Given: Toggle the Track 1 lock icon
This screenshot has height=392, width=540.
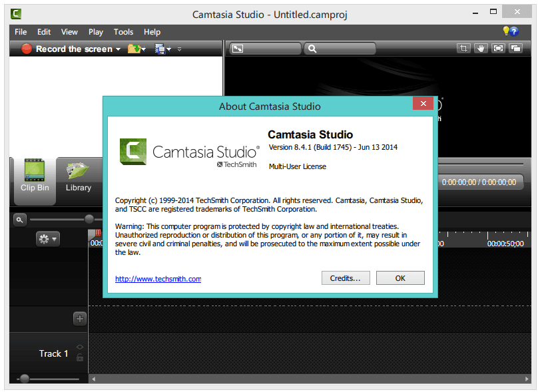Looking at the screenshot, I should 80,357.
